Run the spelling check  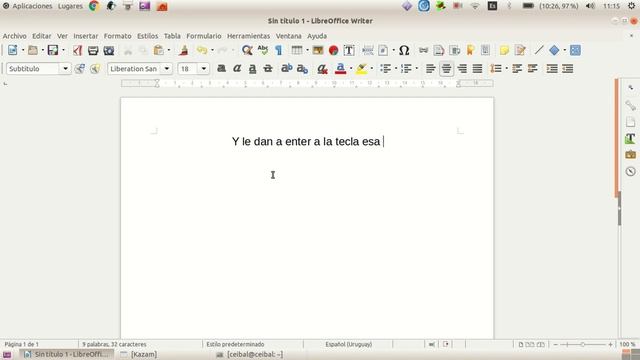coord(263,50)
